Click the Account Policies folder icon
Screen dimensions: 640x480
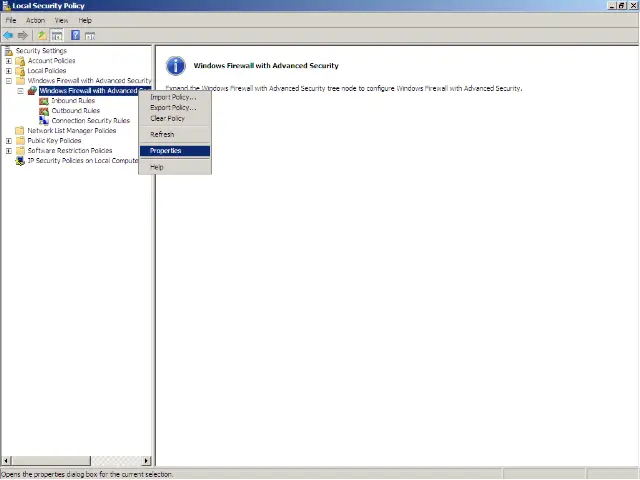point(20,61)
